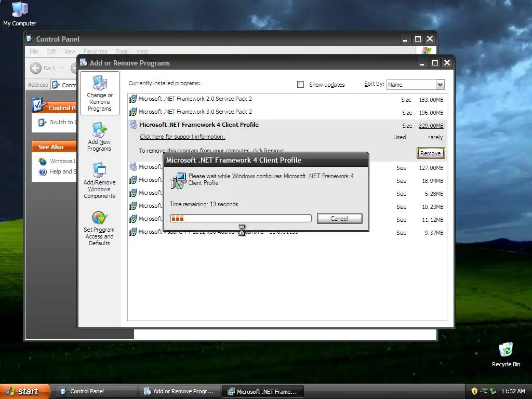Click the Control Panel title bar icon
Screen dimensions: 532x399
[30, 38]
